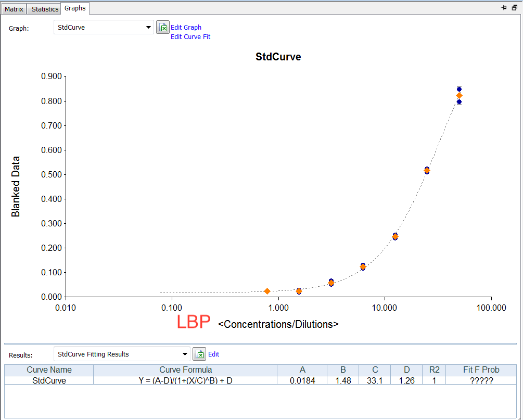Open the Graph selection dropdown
The height and width of the screenshot is (420, 523).
pyautogui.click(x=148, y=28)
